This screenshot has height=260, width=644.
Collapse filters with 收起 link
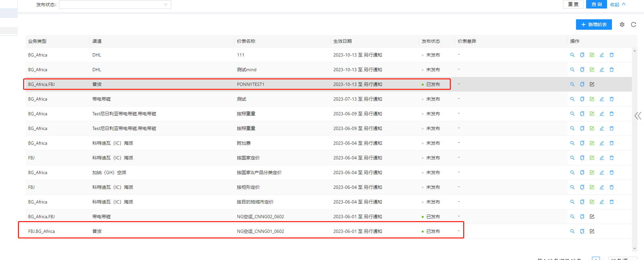pyautogui.click(x=618, y=5)
